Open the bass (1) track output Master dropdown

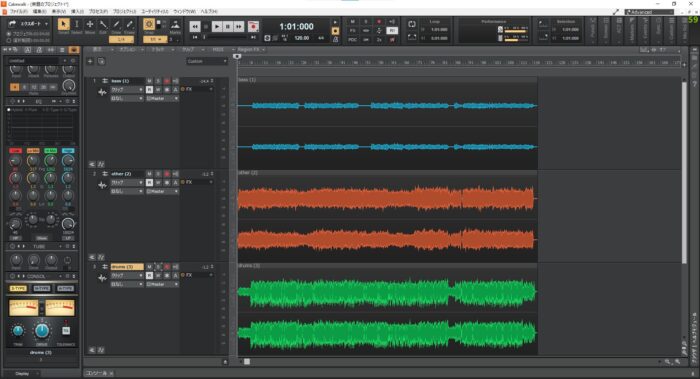point(162,98)
